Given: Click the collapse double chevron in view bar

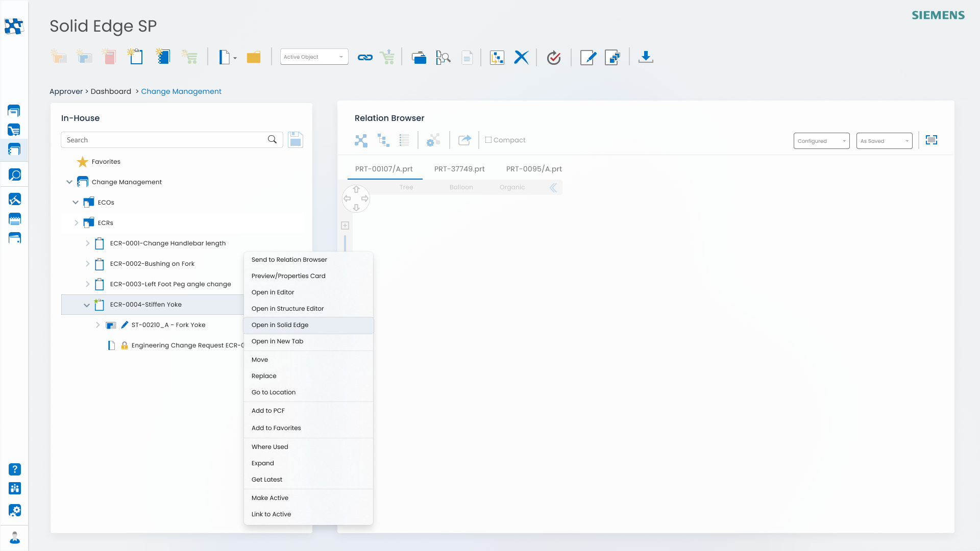Looking at the screenshot, I should (x=553, y=188).
